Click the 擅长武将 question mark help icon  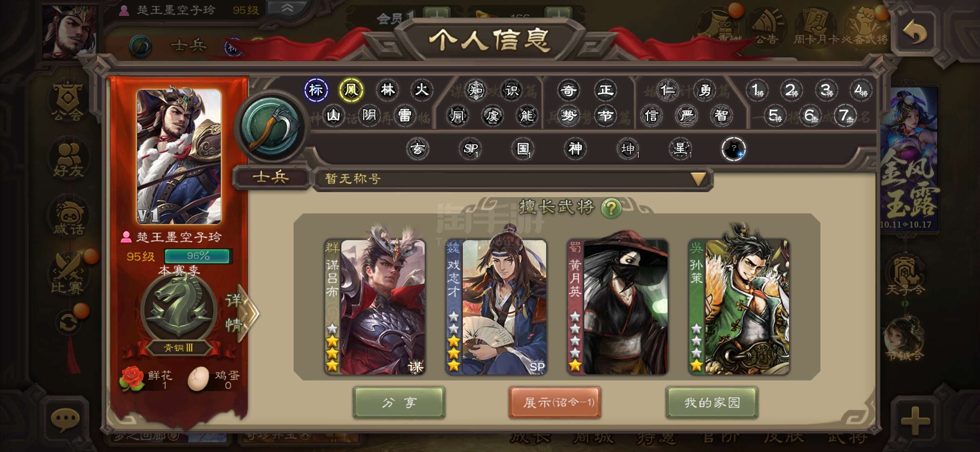click(611, 208)
